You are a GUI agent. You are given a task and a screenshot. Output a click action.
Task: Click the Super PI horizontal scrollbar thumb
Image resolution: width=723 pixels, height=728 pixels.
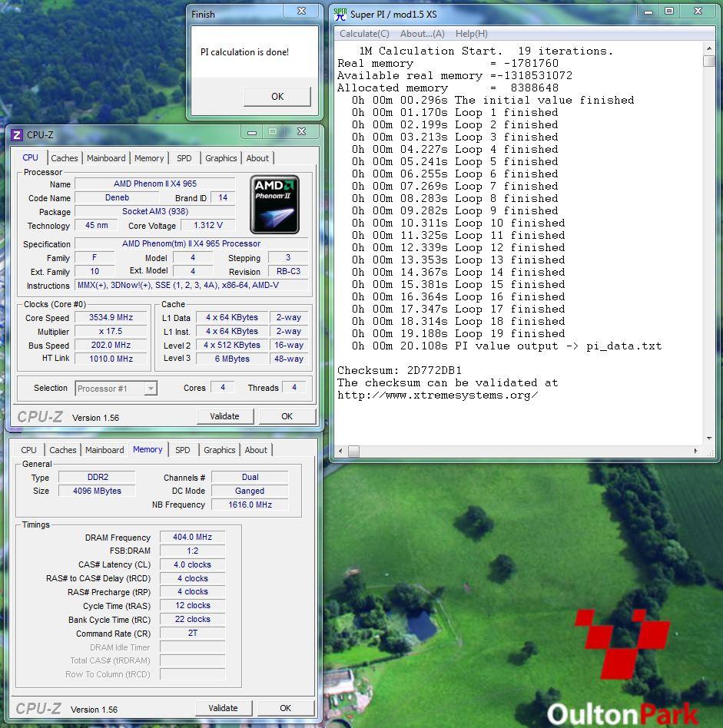tap(354, 451)
